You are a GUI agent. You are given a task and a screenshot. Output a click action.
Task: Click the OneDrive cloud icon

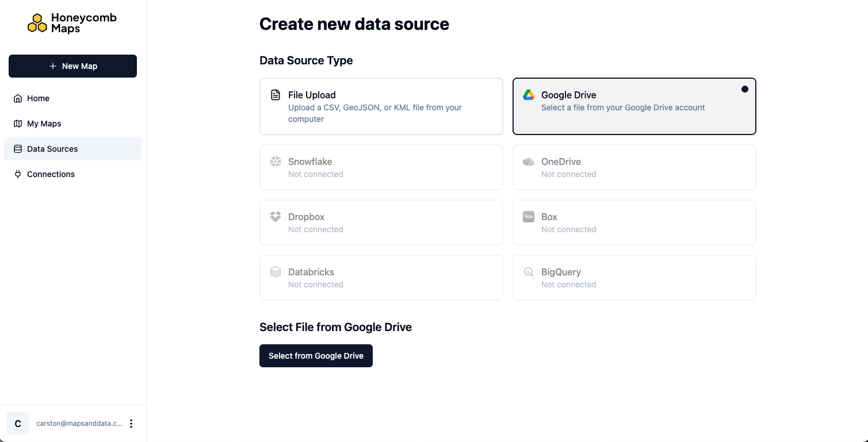click(x=529, y=162)
